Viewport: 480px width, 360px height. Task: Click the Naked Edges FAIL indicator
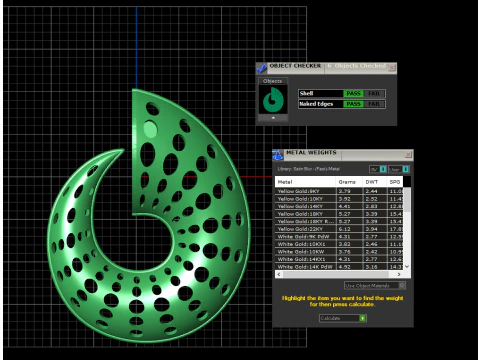coord(374,104)
